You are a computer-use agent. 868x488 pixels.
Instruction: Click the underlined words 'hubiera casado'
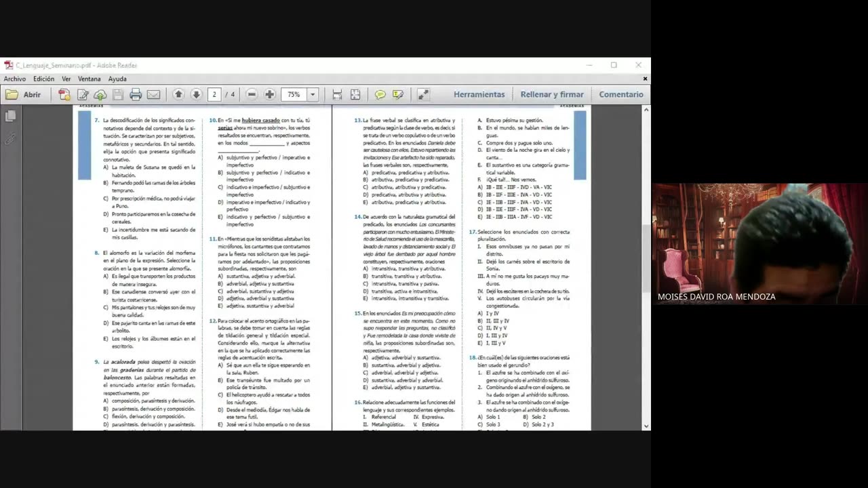(x=260, y=120)
